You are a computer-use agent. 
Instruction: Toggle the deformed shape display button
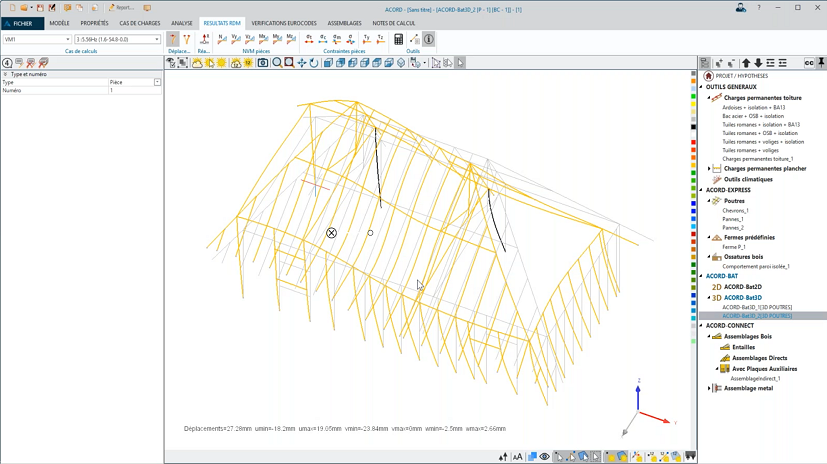pos(173,39)
